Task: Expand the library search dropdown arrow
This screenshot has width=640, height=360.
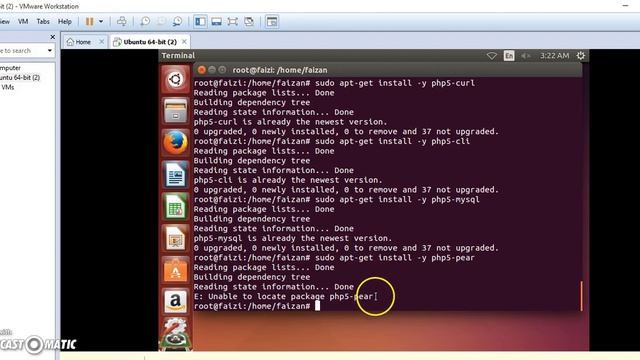Action: point(50,51)
